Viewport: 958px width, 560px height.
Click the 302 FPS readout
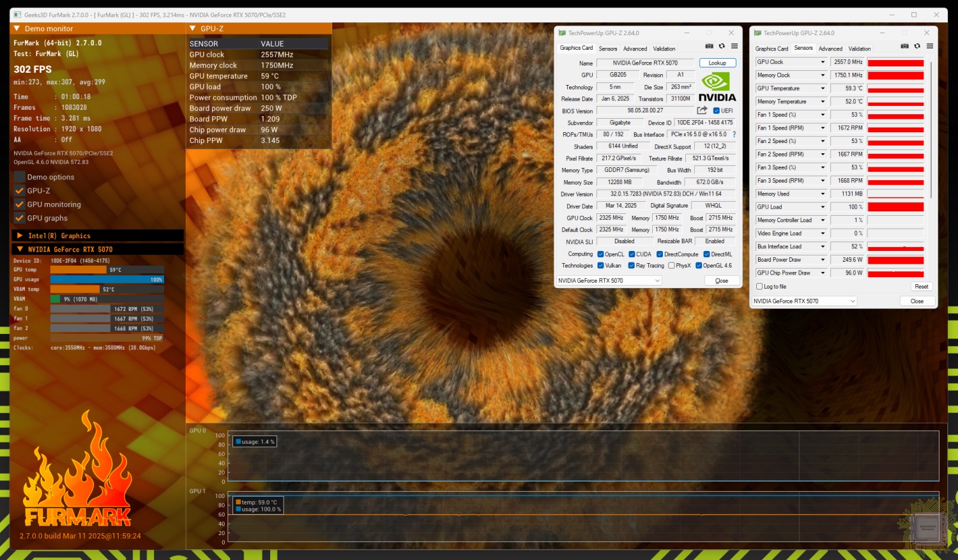(33, 69)
